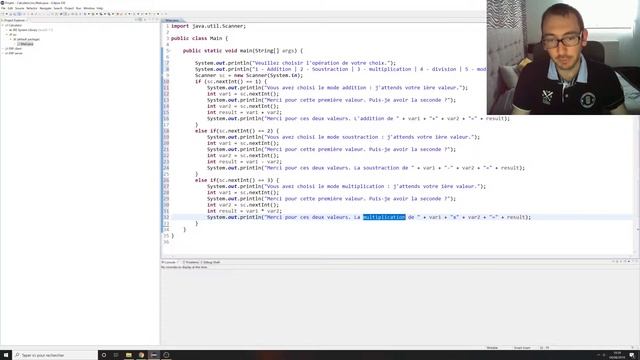Open the Help menu

point(100,8)
